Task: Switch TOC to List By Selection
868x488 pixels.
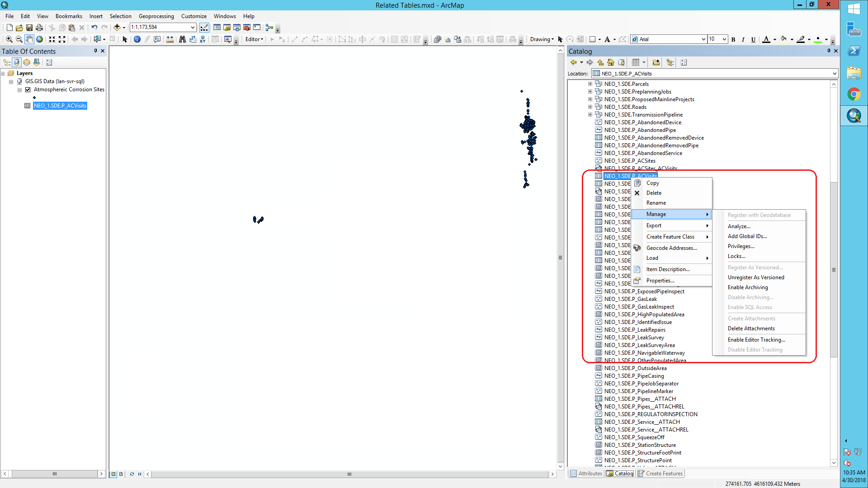Action: pyautogui.click(x=37, y=62)
